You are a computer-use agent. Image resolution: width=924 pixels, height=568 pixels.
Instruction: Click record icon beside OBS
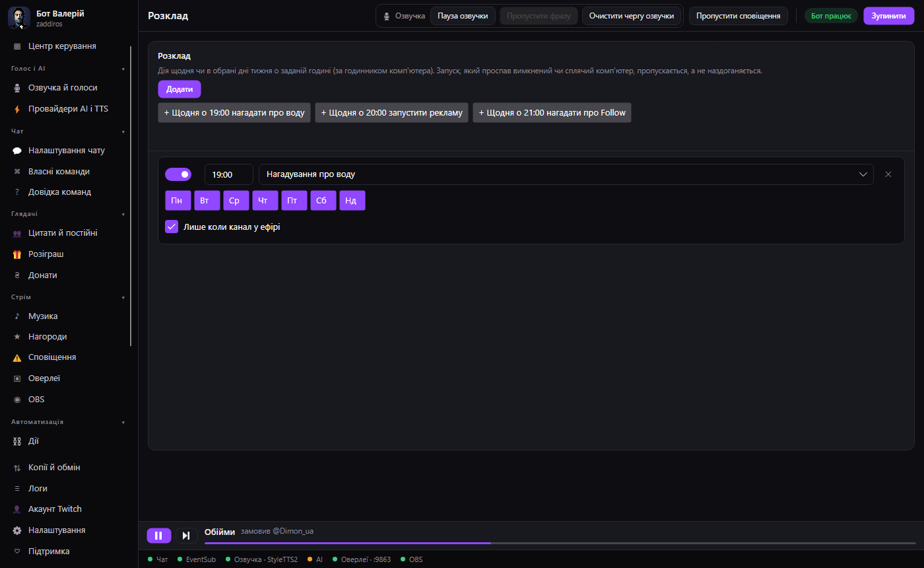[17, 400]
